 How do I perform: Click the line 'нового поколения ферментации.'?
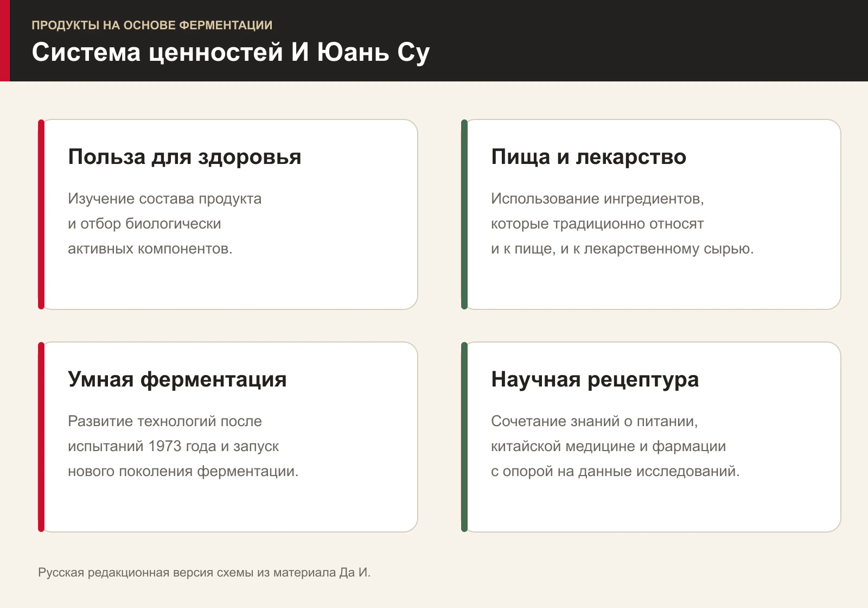[x=183, y=471]
